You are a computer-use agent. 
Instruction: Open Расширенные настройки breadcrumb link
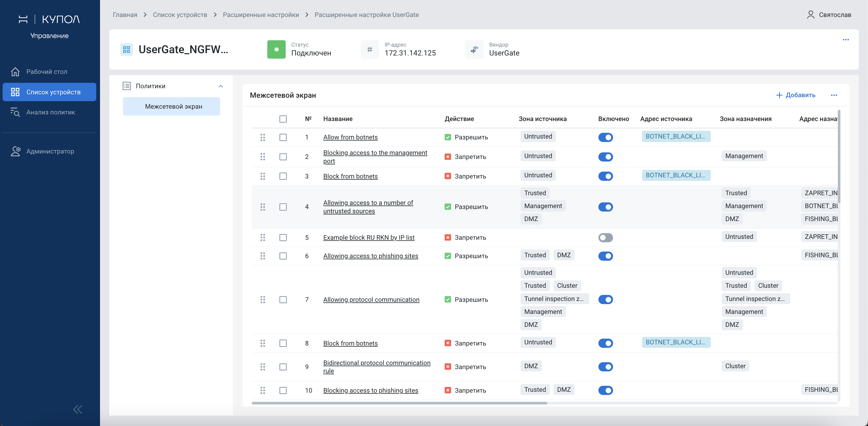261,14
